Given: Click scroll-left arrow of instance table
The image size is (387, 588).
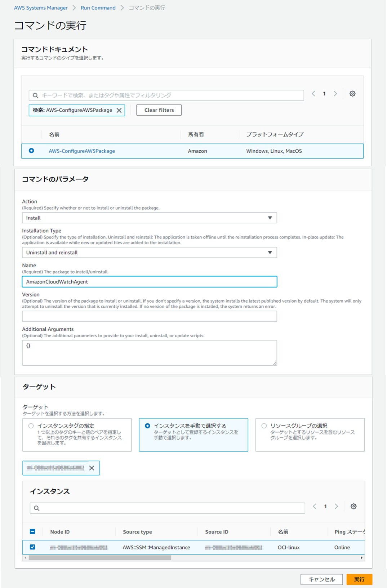Looking at the screenshot, I should tap(25, 558).
